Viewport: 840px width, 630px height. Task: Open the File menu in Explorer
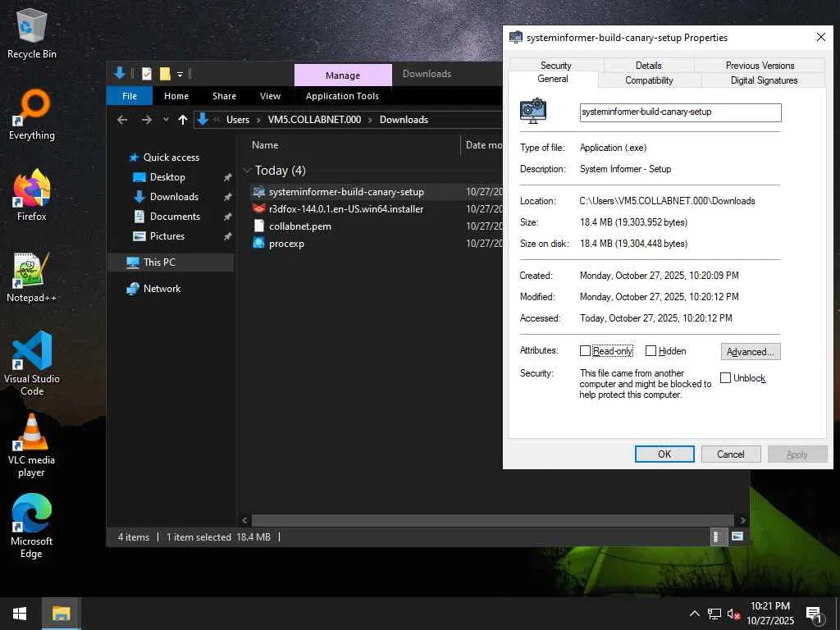[130, 96]
